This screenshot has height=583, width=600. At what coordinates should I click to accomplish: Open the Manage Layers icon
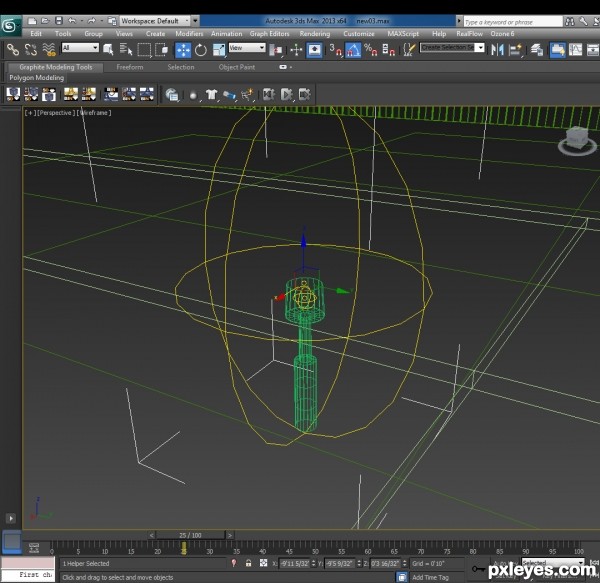click(537, 50)
